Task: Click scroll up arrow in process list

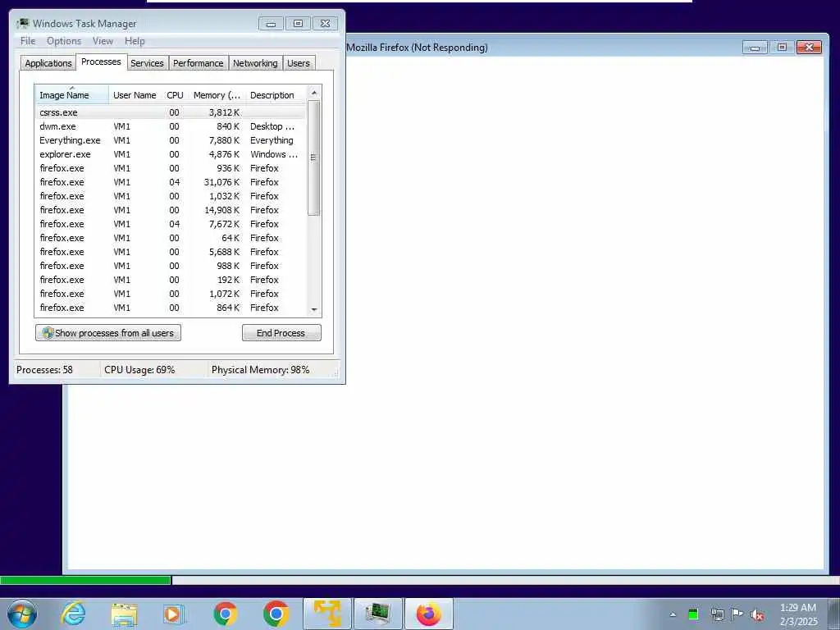Action: click(x=314, y=93)
